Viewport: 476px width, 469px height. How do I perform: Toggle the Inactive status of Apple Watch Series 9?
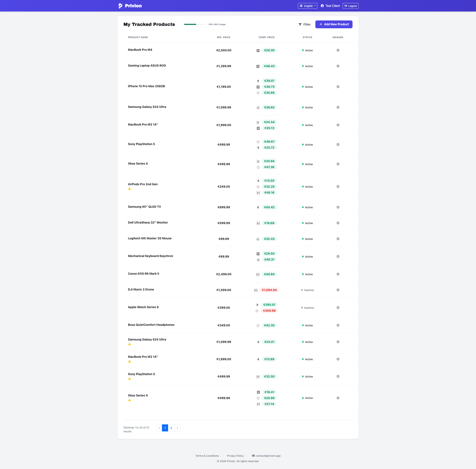pos(307,308)
